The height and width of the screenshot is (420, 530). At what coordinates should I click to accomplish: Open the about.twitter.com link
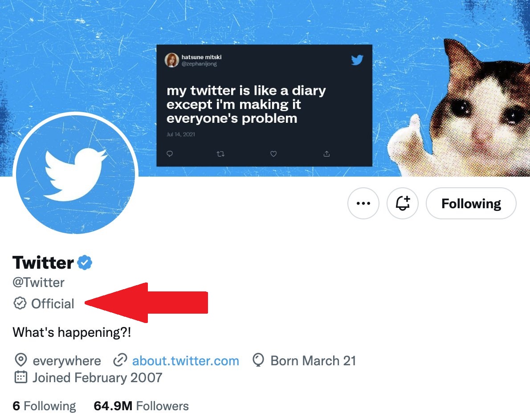[186, 360]
